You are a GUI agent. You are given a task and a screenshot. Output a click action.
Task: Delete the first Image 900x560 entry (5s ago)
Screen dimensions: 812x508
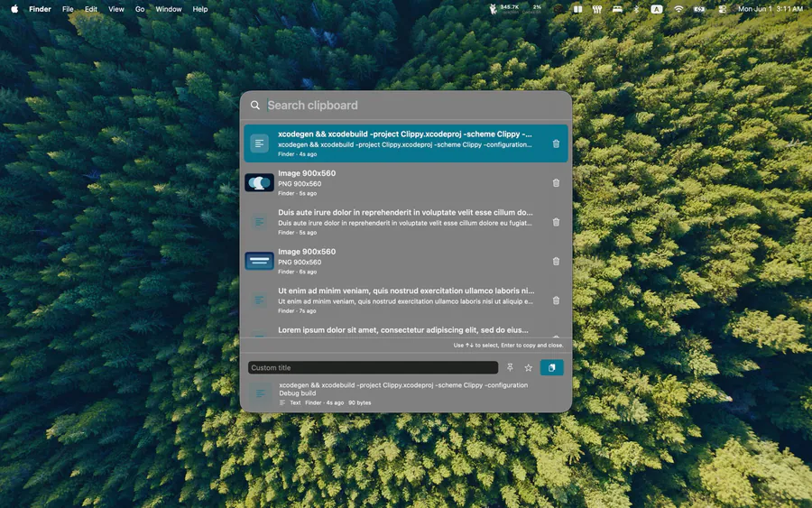click(x=556, y=183)
